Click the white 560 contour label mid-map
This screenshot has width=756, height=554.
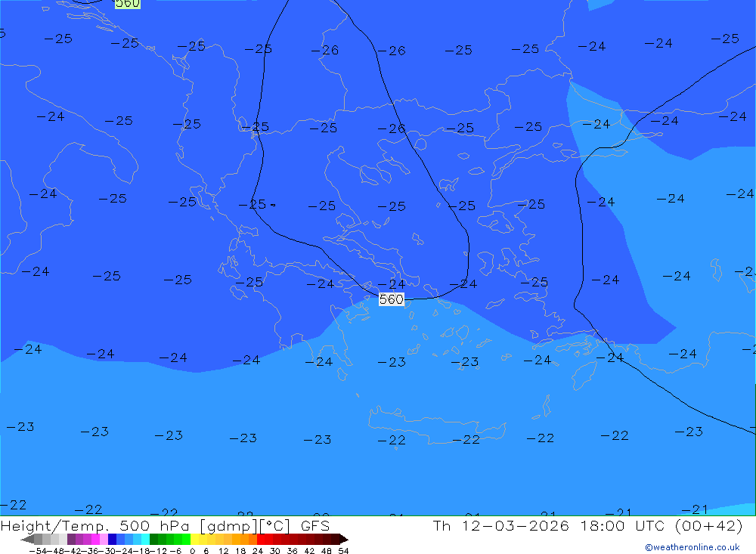point(391,299)
